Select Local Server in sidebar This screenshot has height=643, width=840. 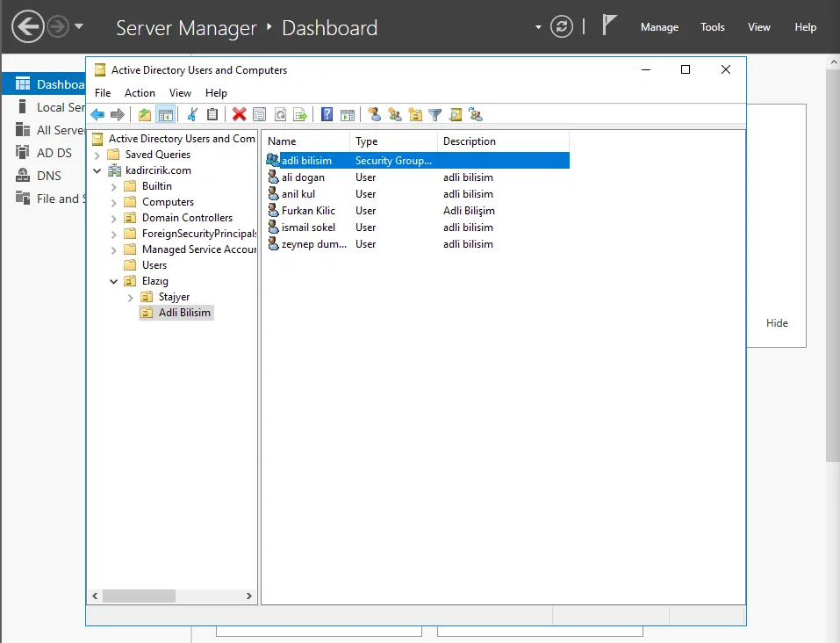[44, 107]
